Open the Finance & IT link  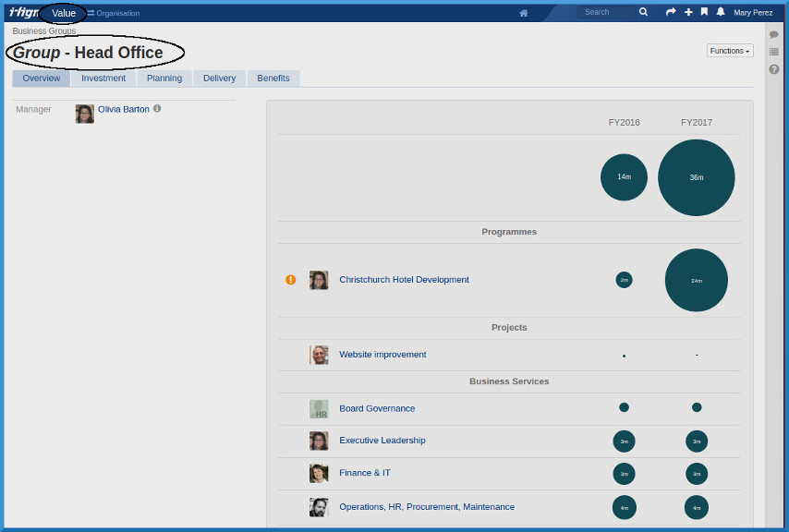pos(365,473)
